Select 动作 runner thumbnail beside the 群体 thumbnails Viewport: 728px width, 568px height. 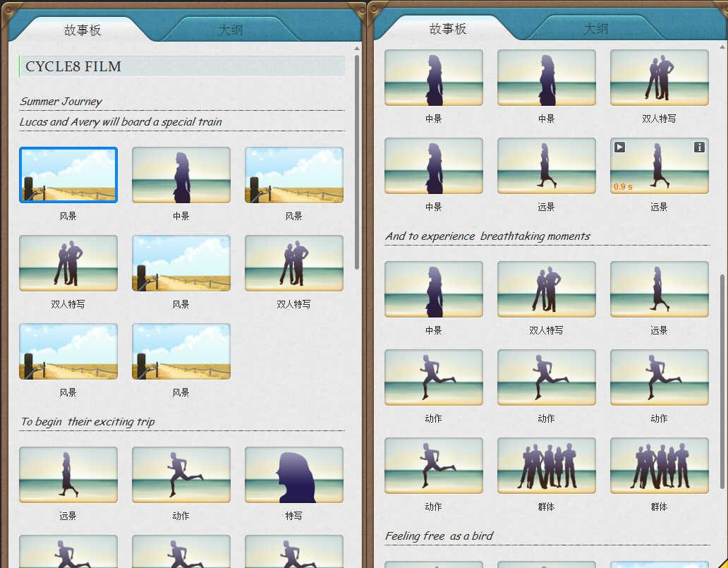[434, 466]
